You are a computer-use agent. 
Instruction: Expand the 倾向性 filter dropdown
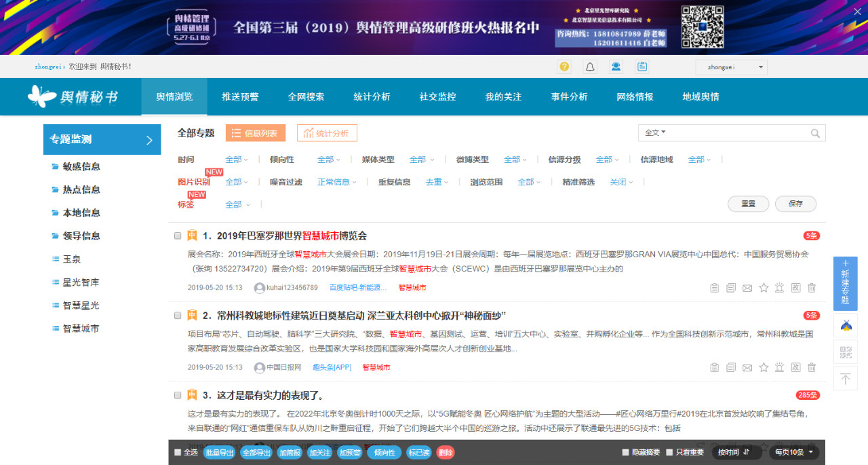click(329, 160)
